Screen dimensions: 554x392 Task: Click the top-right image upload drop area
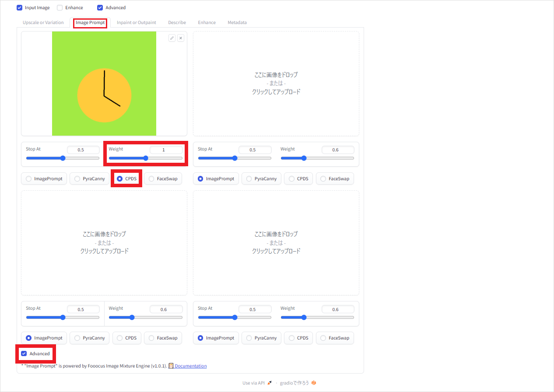click(276, 84)
